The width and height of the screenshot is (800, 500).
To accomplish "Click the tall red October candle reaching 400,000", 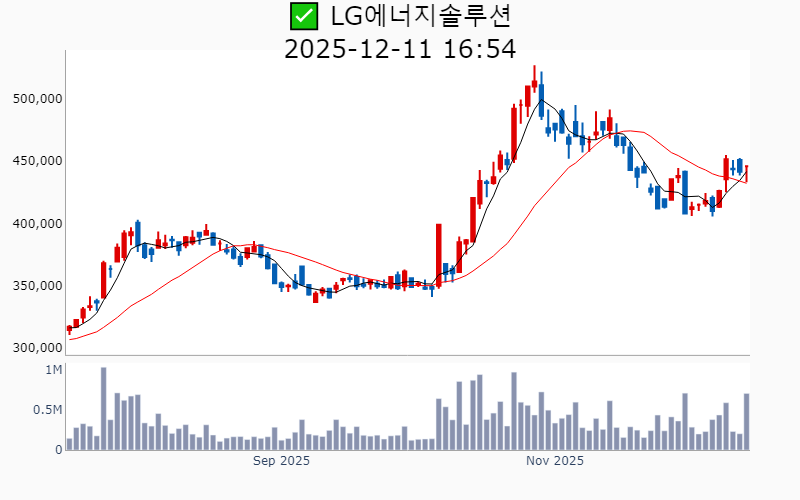I will (x=438, y=253).
